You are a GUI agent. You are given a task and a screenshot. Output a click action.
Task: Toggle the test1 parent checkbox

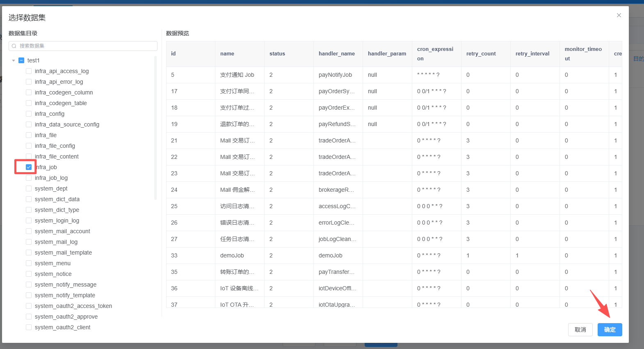coord(21,60)
